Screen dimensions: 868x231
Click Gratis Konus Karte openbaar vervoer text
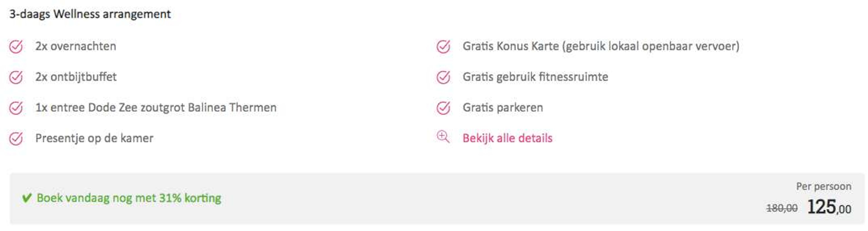pyautogui.click(x=601, y=46)
